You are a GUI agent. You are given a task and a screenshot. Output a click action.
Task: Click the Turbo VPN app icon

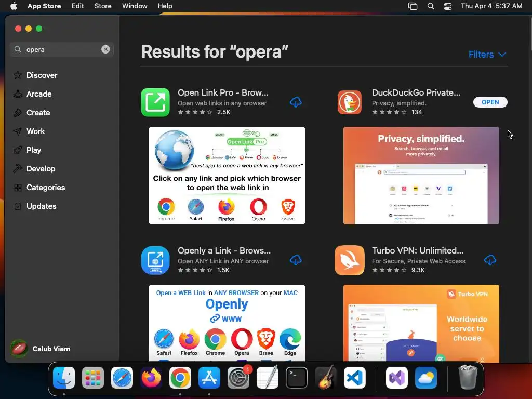tap(350, 260)
